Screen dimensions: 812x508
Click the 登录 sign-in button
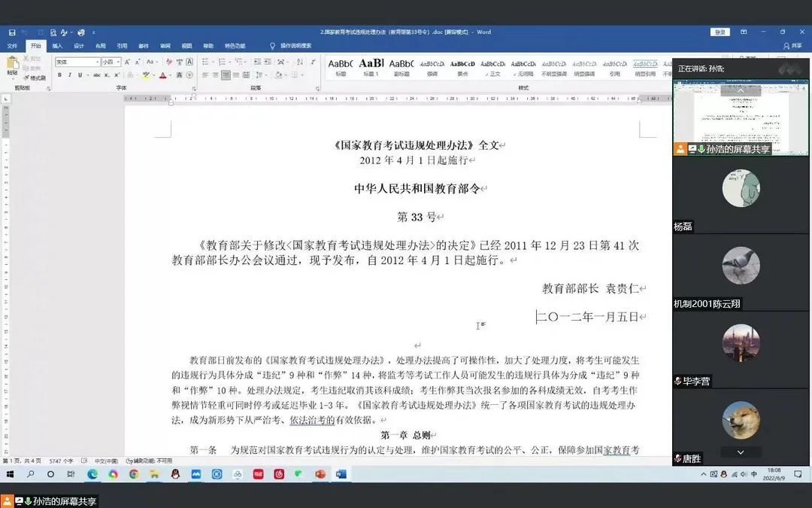720,32
